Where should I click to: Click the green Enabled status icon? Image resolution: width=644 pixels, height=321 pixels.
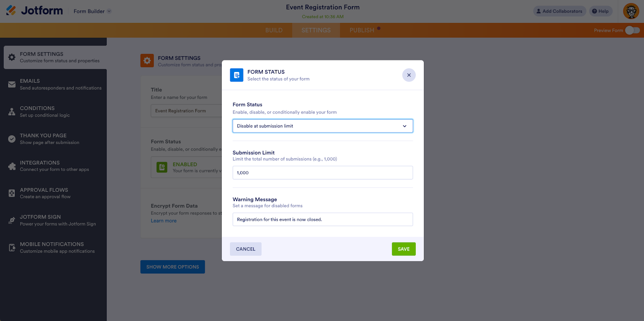click(x=162, y=167)
